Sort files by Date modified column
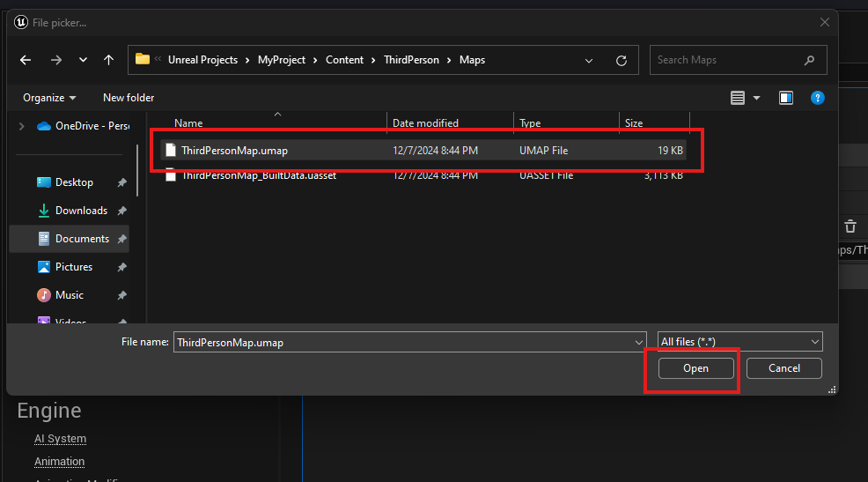The width and height of the screenshot is (868, 482). point(425,123)
